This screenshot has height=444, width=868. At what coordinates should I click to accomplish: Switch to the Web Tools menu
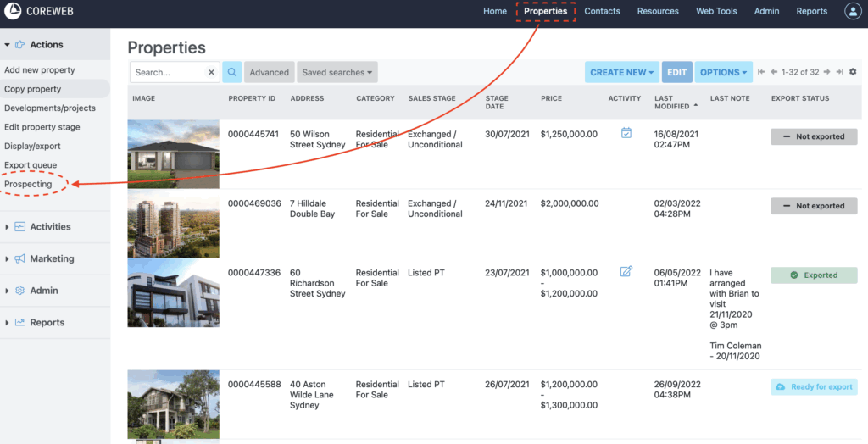pos(716,11)
